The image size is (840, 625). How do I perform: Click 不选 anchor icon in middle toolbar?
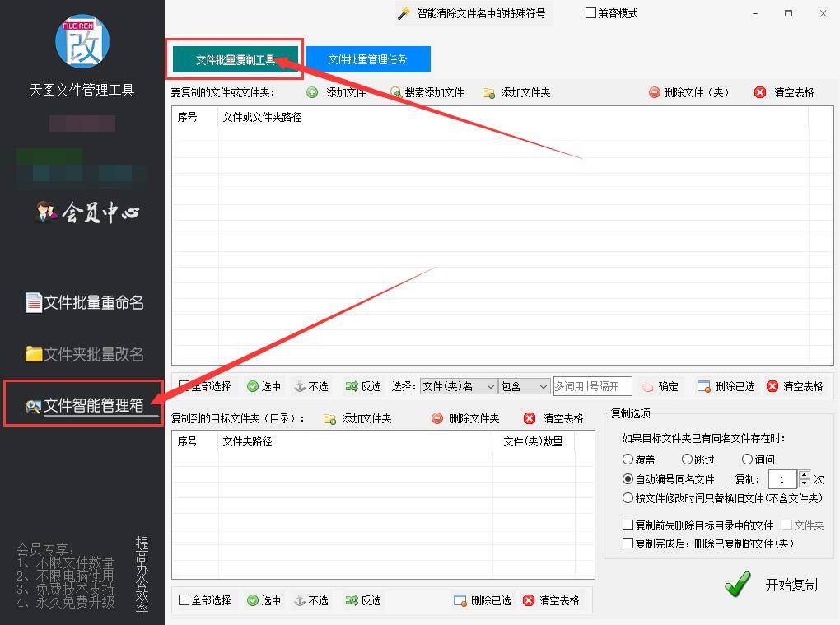pos(300,386)
